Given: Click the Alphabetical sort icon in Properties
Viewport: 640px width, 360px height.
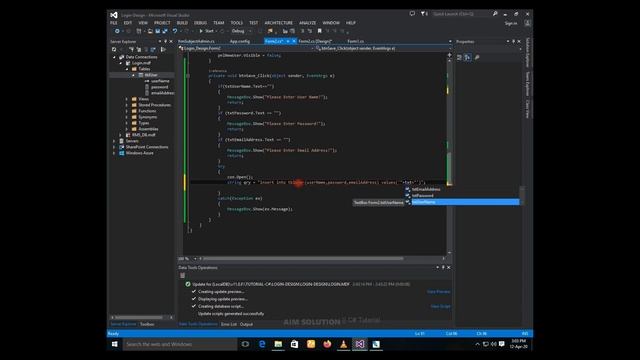Looking at the screenshot, I should click(x=468, y=58).
